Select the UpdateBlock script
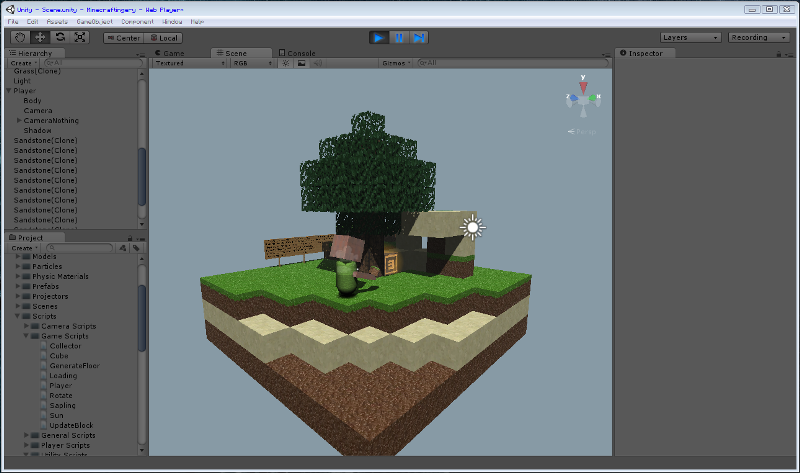800x473 pixels. pyautogui.click(x=71, y=426)
